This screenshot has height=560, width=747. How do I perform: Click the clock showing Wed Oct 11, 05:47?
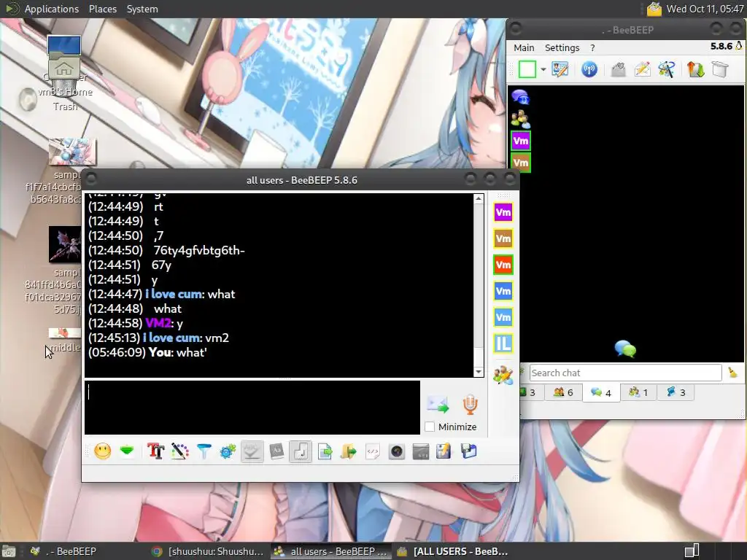pyautogui.click(x=705, y=9)
